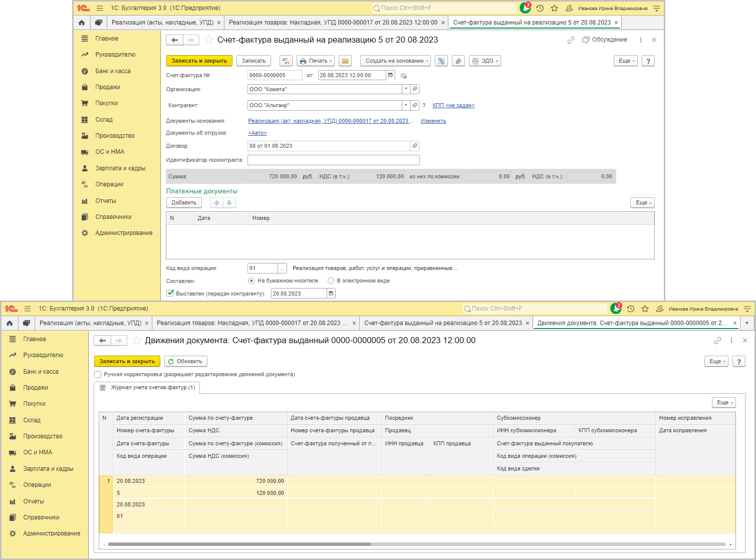Open calendar picker for invoice date
Screen dimensions: 756x560
(391, 75)
